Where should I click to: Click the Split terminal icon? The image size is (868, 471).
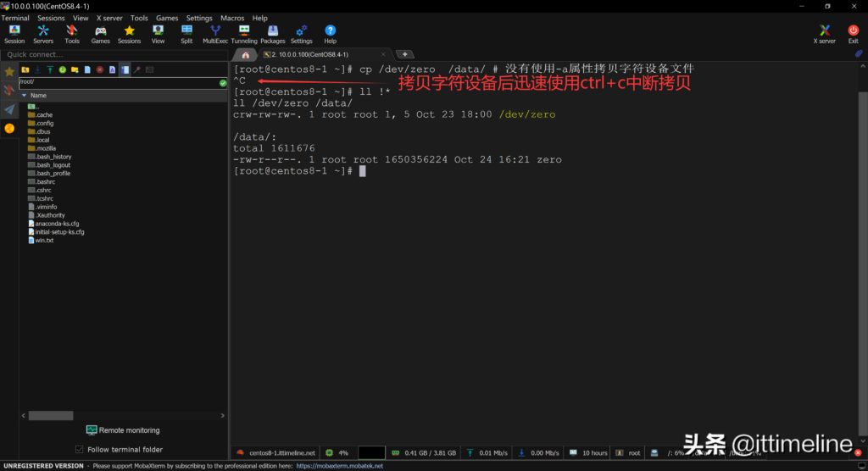pos(186,34)
